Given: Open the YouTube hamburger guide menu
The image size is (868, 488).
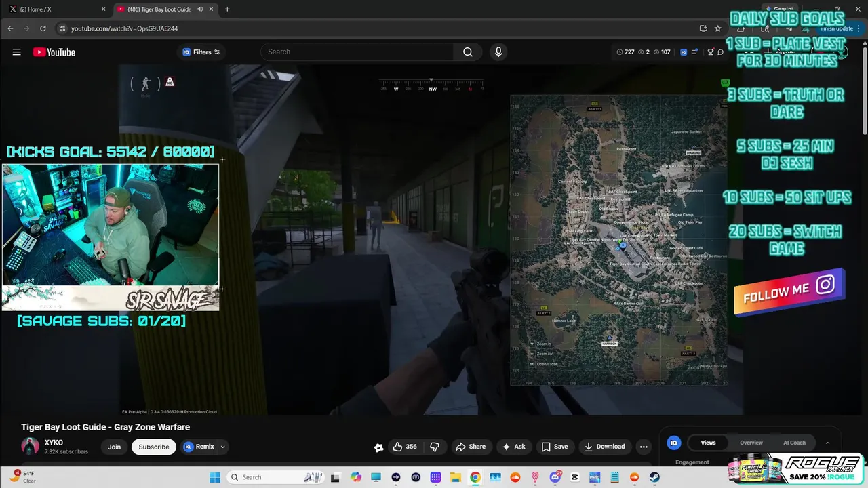Looking at the screenshot, I should [16, 52].
